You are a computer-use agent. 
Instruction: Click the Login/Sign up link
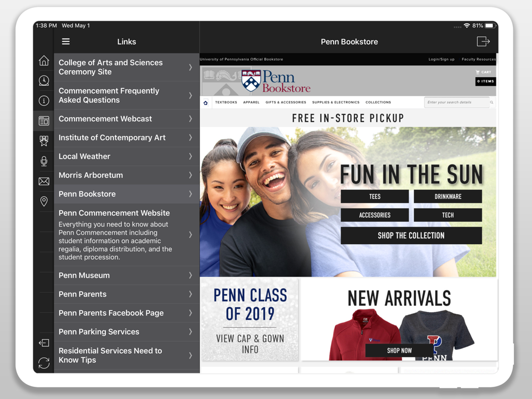click(441, 59)
